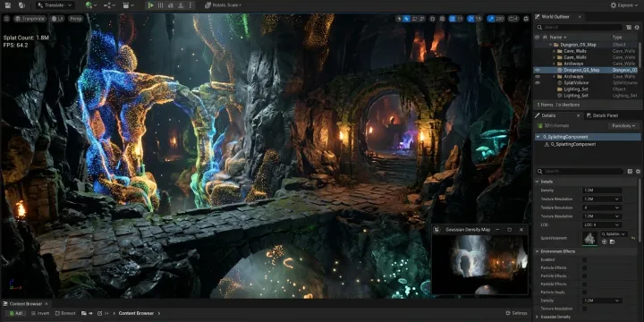
Task: Click the camera speed 4 control
Action: click(513, 19)
